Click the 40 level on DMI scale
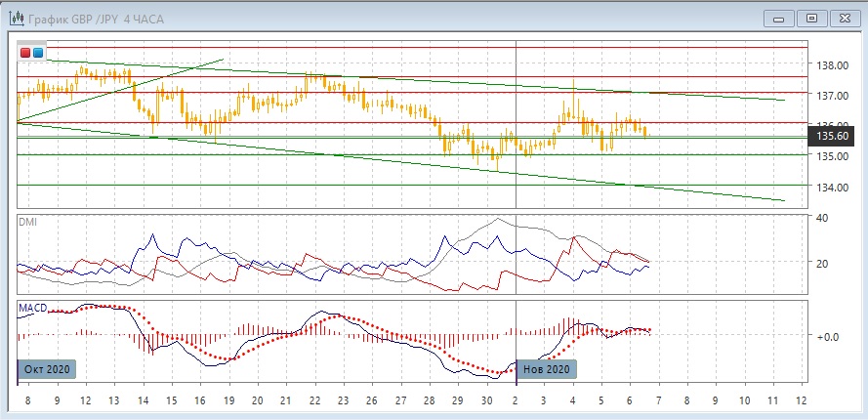The width and height of the screenshot is (868, 420). (x=822, y=218)
